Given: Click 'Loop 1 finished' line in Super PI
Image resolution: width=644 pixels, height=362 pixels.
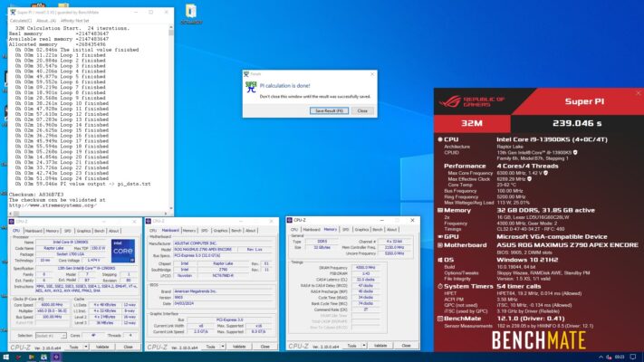Looking at the screenshot, I should (61, 55).
